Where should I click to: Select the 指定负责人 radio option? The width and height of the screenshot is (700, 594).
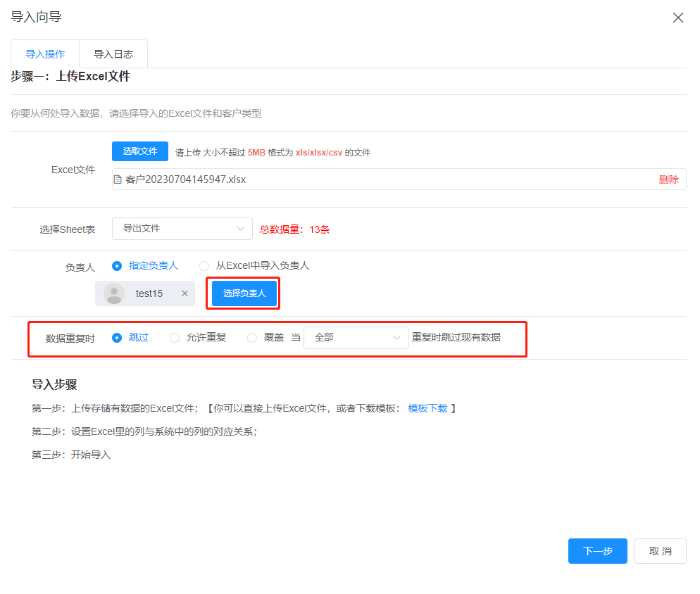pyautogui.click(x=117, y=266)
